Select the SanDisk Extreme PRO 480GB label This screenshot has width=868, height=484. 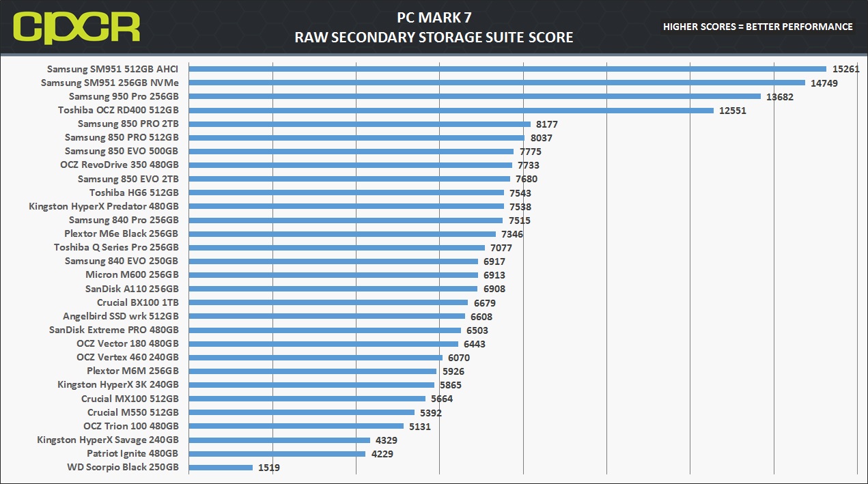tap(114, 330)
